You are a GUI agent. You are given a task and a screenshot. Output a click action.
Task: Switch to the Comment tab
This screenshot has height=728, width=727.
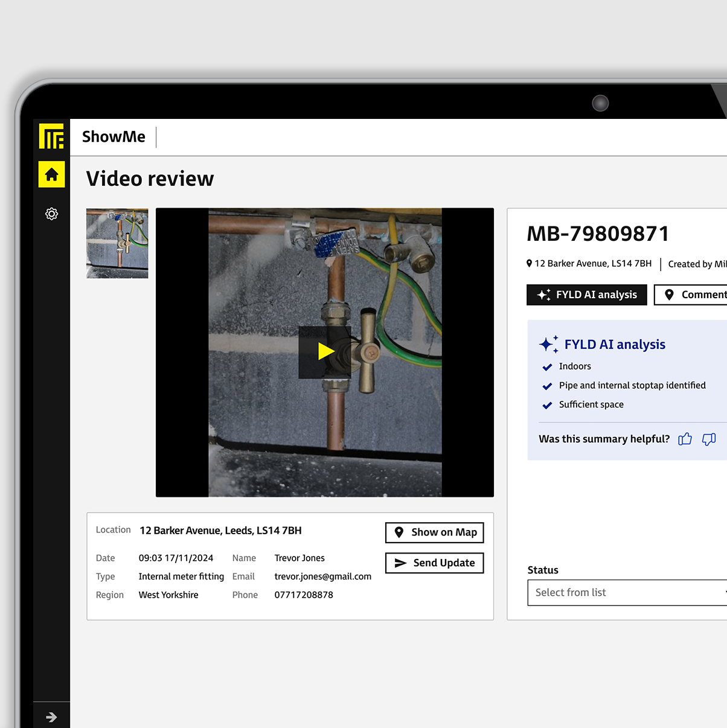[x=691, y=295]
